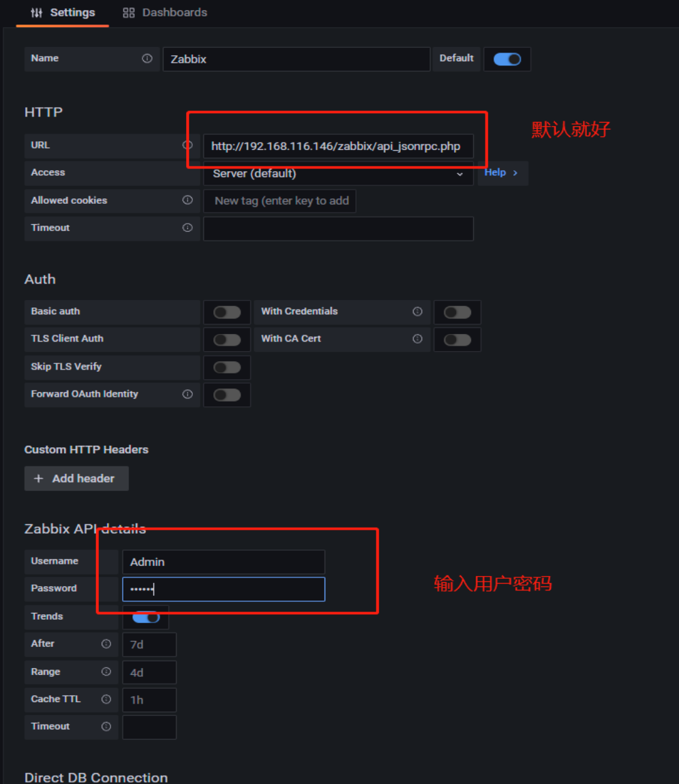Enable the Basic auth toggle
The width and height of the screenshot is (679, 784).
(227, 312)
